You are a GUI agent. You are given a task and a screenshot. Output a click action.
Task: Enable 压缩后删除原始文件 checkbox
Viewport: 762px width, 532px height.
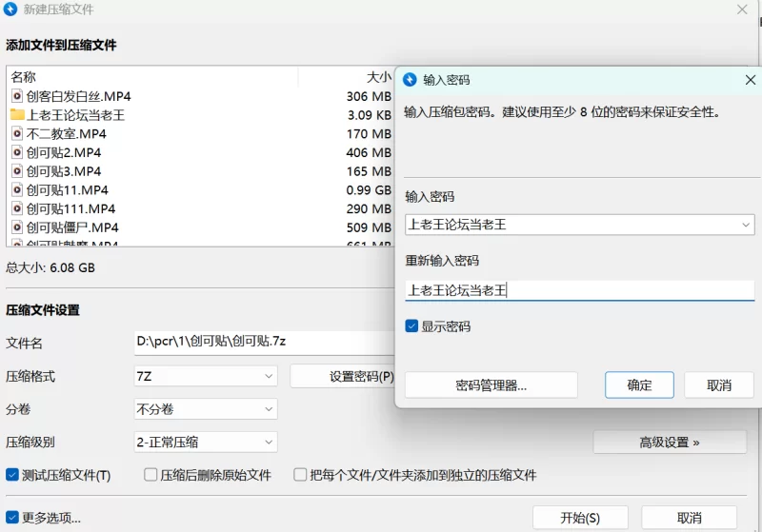[x=150, y=475]
